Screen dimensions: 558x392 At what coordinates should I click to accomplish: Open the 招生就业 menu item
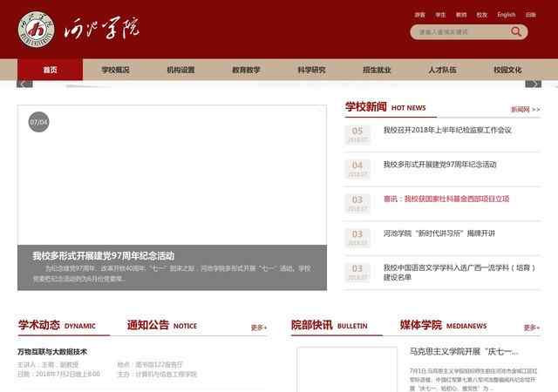[x=377, y=70]
